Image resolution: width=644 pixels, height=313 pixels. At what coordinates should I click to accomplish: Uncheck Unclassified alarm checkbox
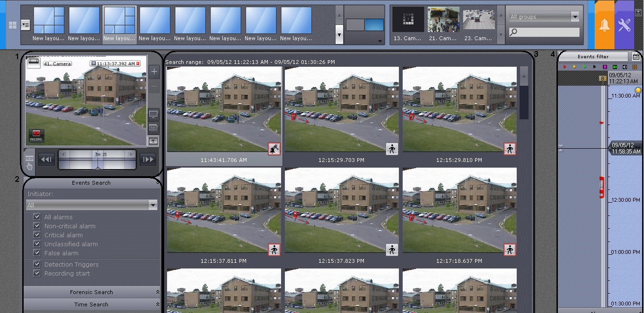(x=36, y=244)
